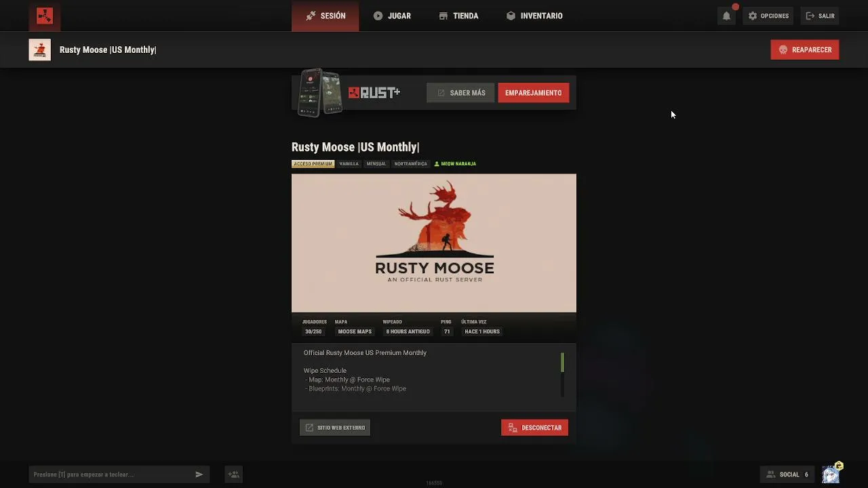Click the user avatar in bottom-right
Viewport: 868px width, 488px height.
point(831,474)
